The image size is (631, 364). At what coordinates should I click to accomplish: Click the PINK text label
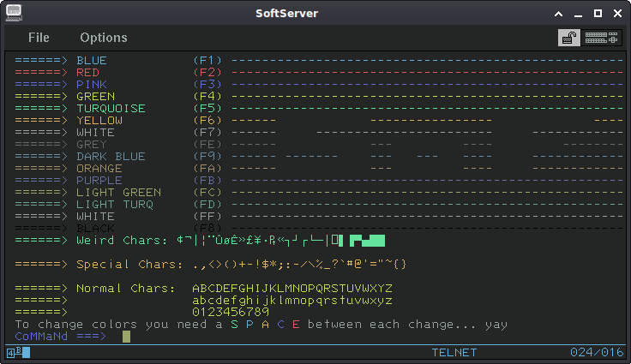pyautogui.click(x=92, y=85)
